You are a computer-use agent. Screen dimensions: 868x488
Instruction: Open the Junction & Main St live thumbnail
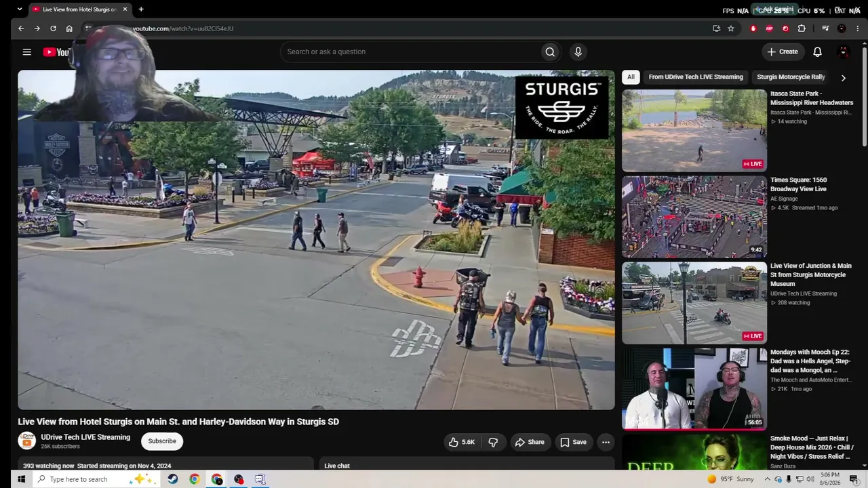coord(694,303)
